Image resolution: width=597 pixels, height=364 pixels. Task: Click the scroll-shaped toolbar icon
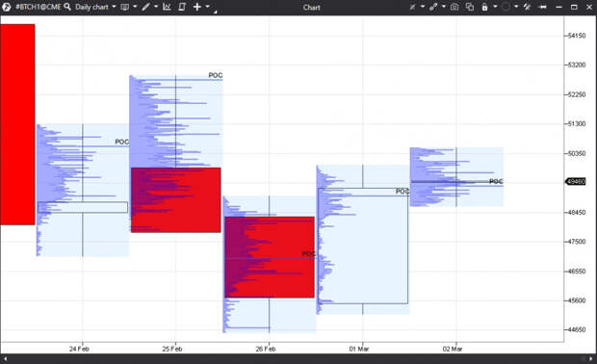click(x=182, y=7)
